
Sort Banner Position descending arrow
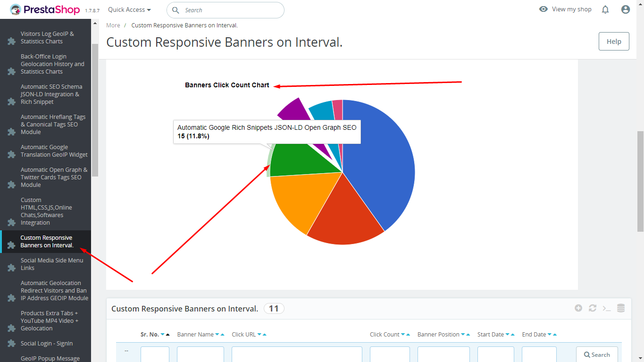click(x=463, y=335)
